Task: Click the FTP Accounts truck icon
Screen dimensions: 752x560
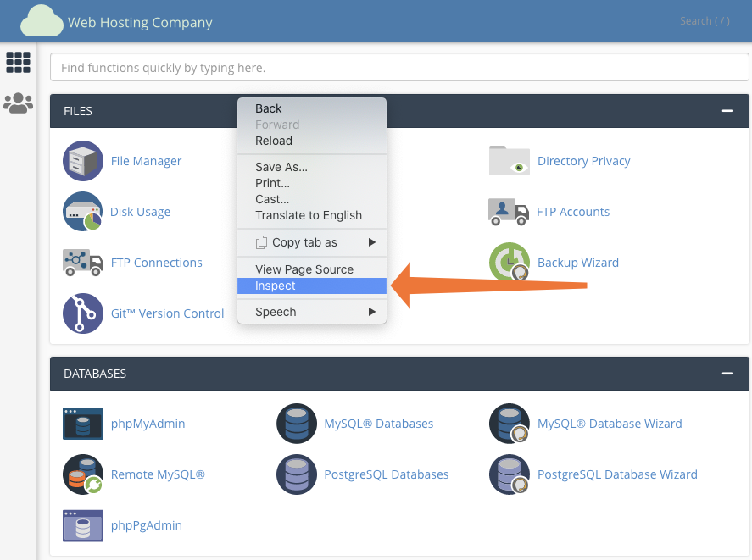Action: coord(509,212)
